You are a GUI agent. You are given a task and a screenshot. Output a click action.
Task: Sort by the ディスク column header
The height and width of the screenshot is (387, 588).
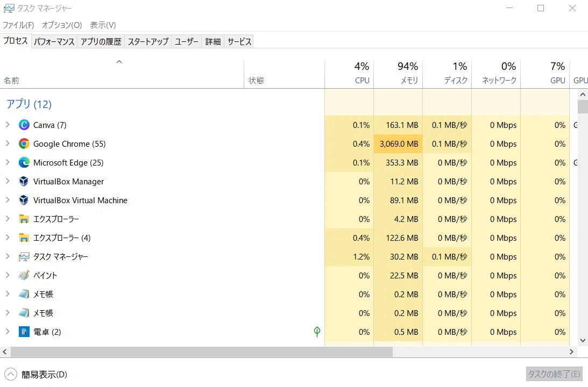(x=447, y=74)
